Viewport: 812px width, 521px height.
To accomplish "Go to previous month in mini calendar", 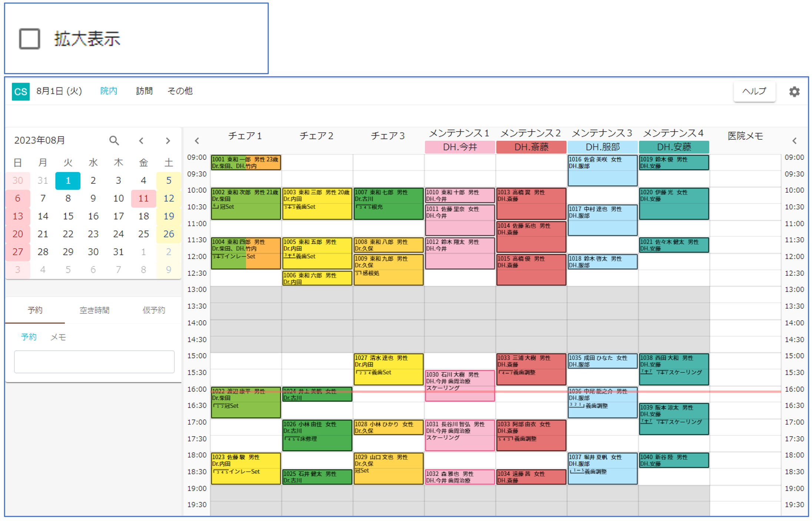I will (141, 140).
